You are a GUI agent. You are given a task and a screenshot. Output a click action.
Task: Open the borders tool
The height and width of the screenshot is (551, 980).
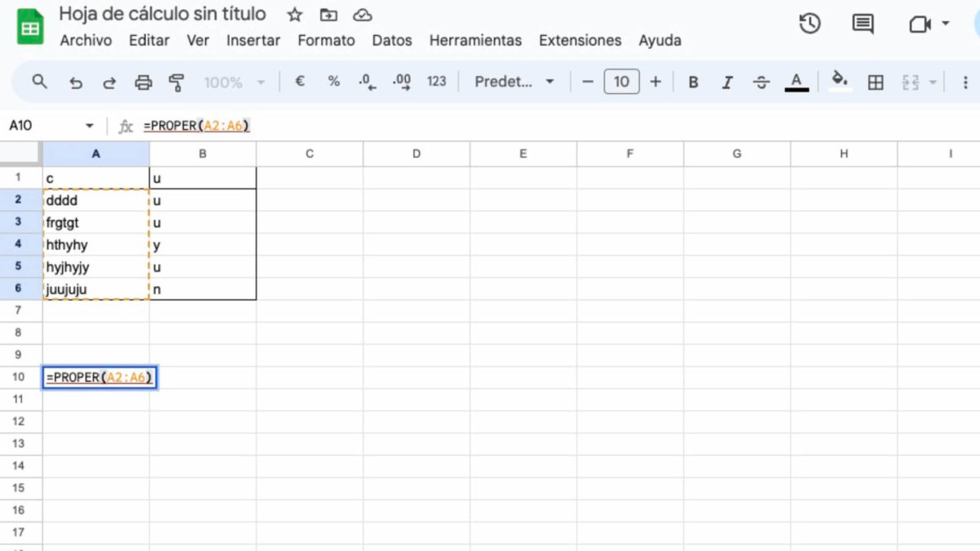875,82
